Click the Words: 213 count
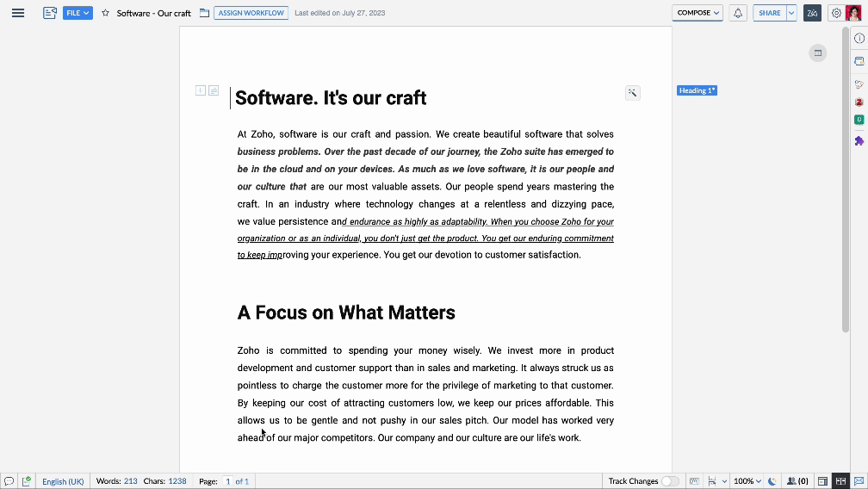Viewport: 868px width, 489px height. point(117,481)
